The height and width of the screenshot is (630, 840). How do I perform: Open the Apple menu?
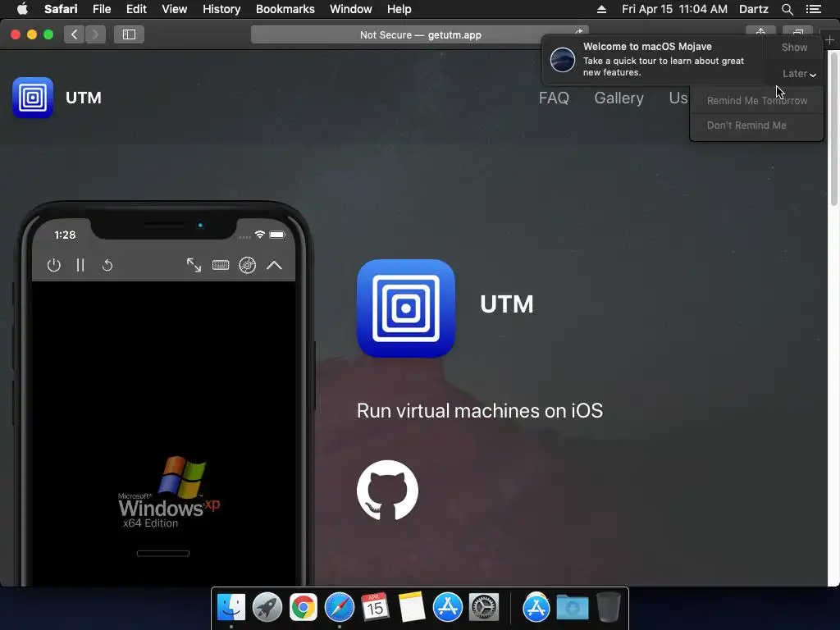(22, 9)
